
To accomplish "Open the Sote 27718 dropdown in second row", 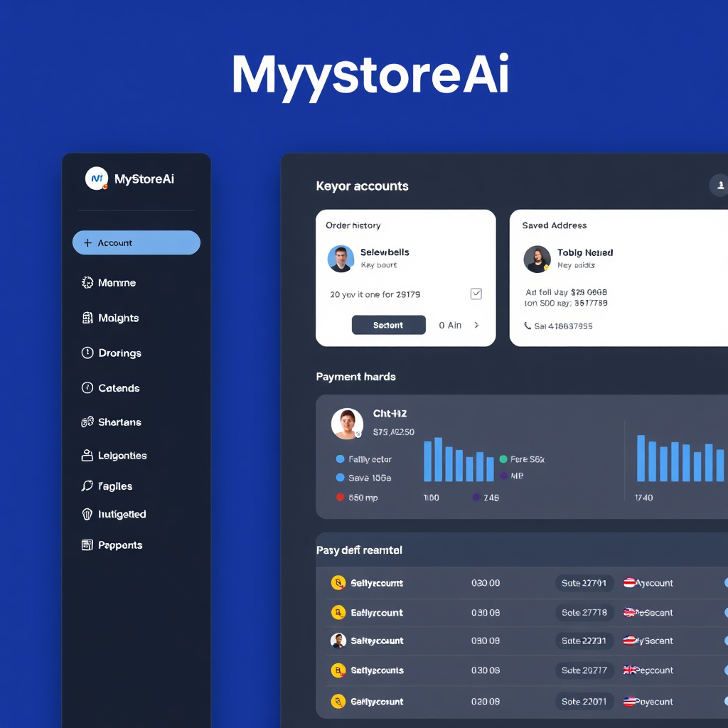I will pyautogui.click(x=584, y=612).
